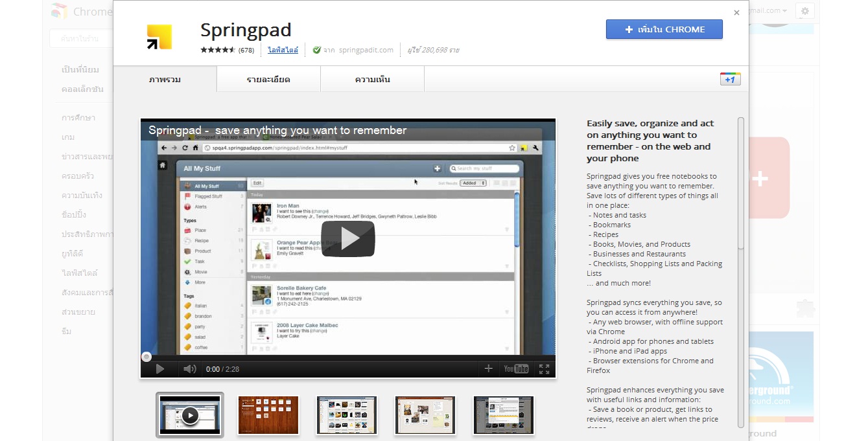Click Android app for phones and tablets text
This screenshot has width=868, height=441.
(653, 341)
